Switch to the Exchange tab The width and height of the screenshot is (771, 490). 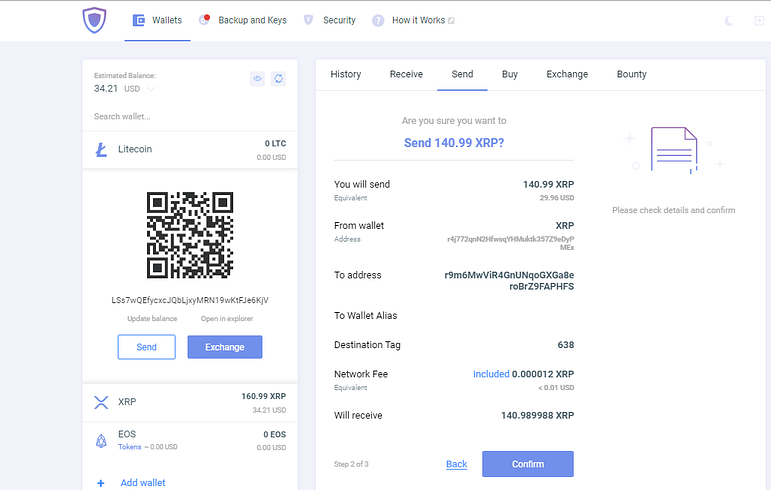567,74
